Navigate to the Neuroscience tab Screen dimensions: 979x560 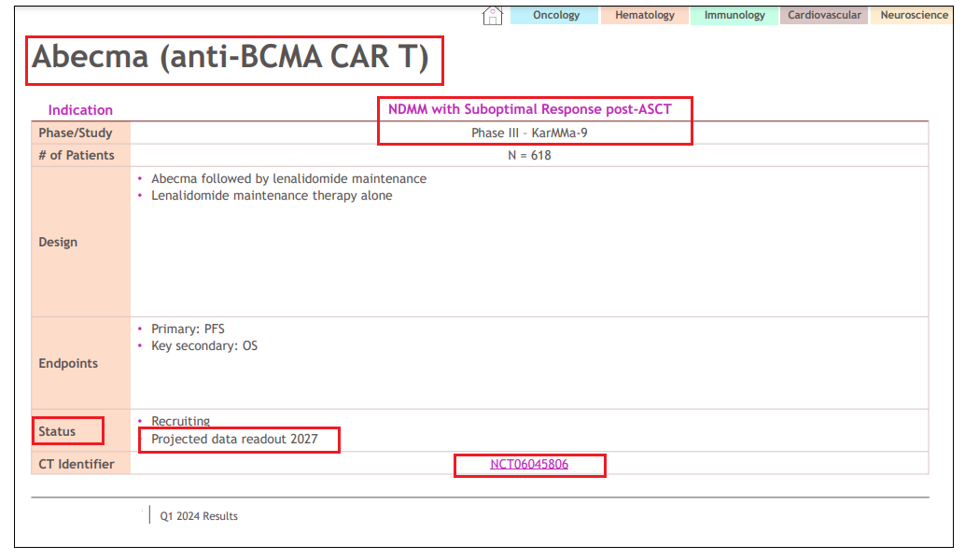pos(913,15)
